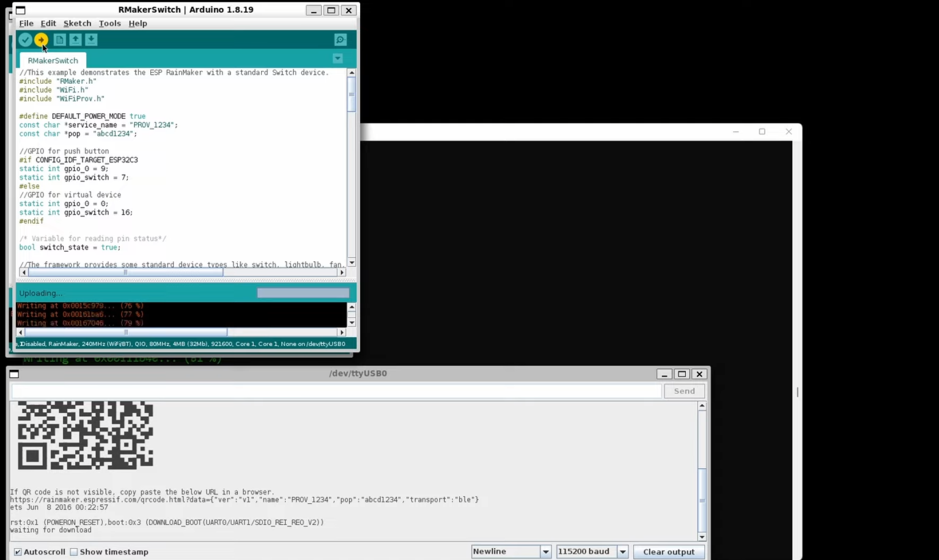Screen dimensions: 939x560
Task: Create a new sketch via toolbar icon
Action: 59,40
